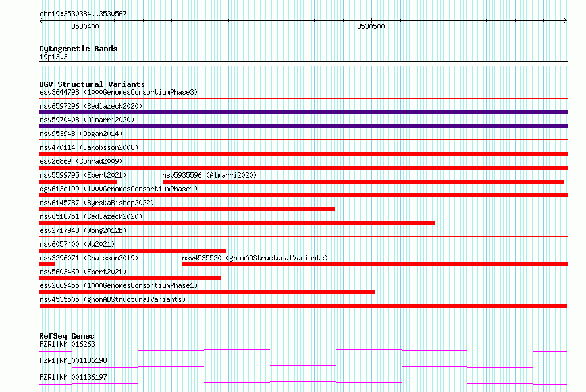Click nsv6057400 (Wu2021) label
The width and height of the screenshot is (586, 392).
coord(77,244)
